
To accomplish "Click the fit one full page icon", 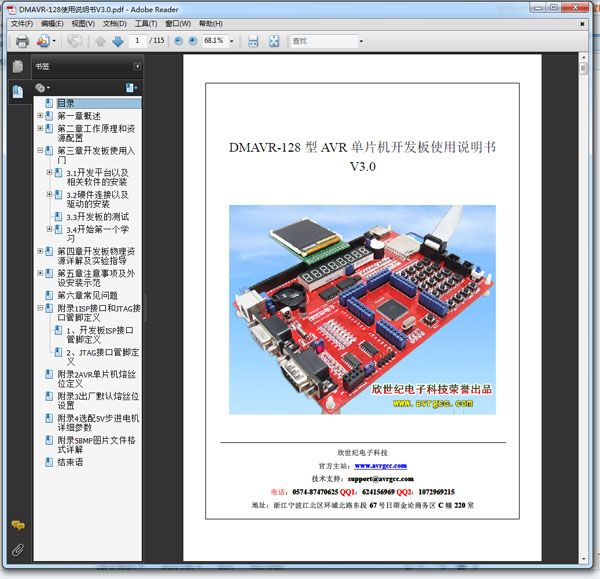I will pyautogui.click(x=274, y=41).
